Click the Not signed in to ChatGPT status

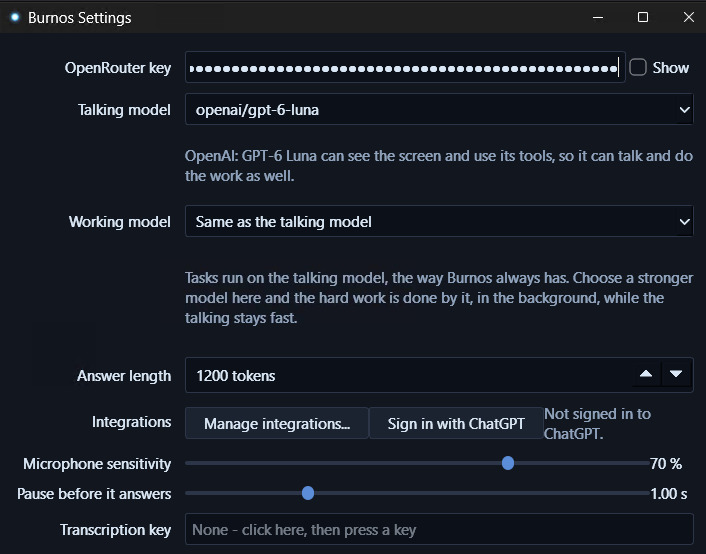tap(597, 423)
